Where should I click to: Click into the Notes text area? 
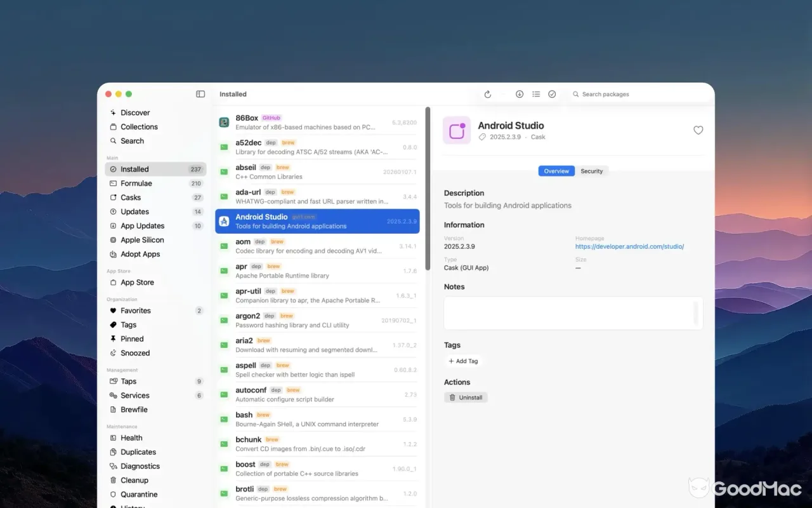tap(573, 313)
